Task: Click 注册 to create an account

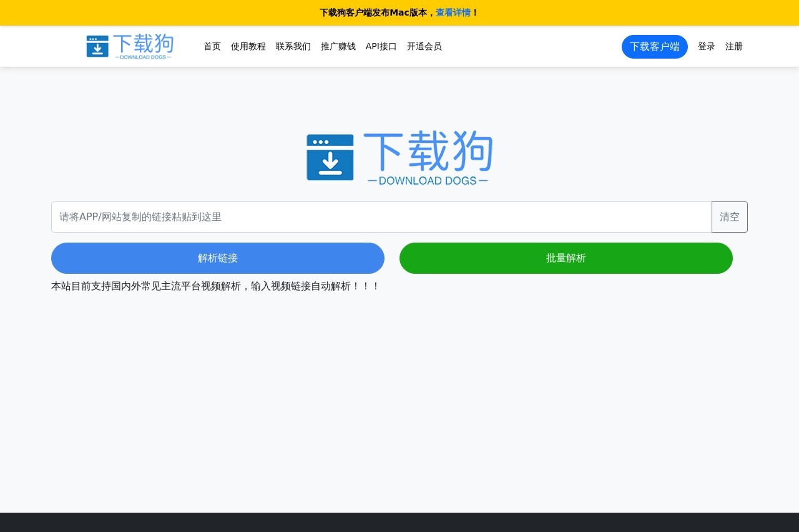Action: point(733,46)
